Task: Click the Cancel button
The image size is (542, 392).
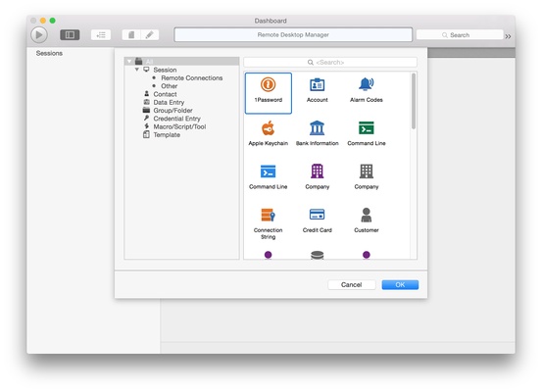Action: coord(351,285)
